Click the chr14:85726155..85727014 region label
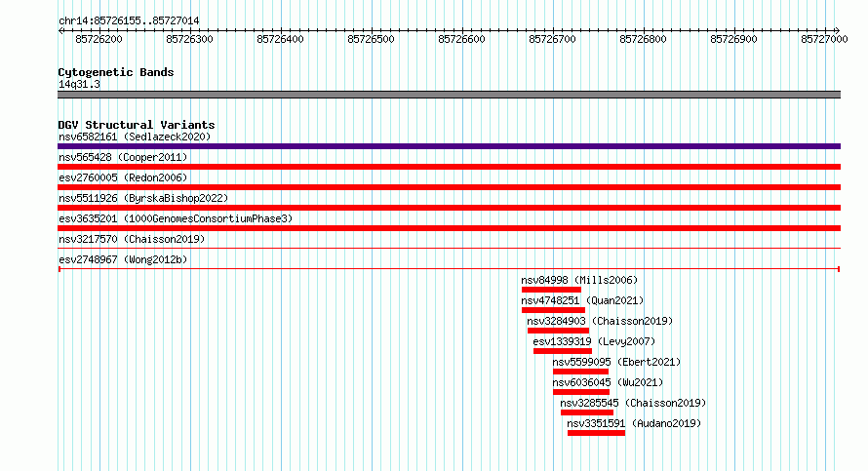Image resolution: width=868 pixels, height=471 pixels. tap(129, 21)
